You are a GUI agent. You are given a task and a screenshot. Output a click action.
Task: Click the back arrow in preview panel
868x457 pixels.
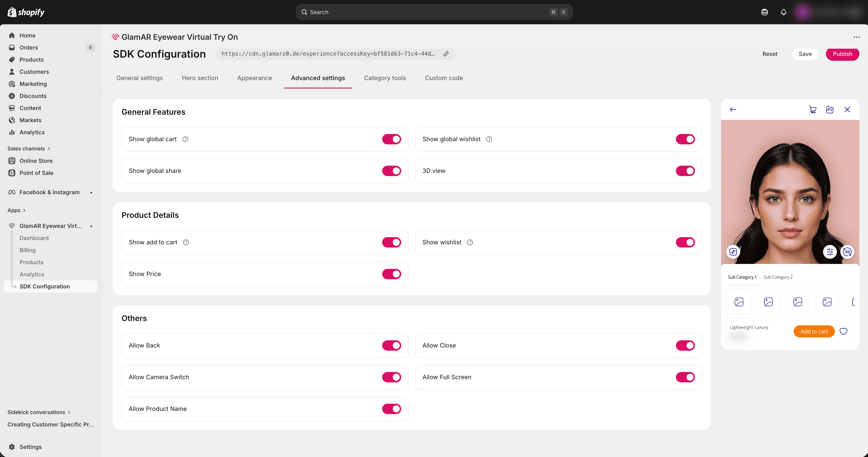733,109
